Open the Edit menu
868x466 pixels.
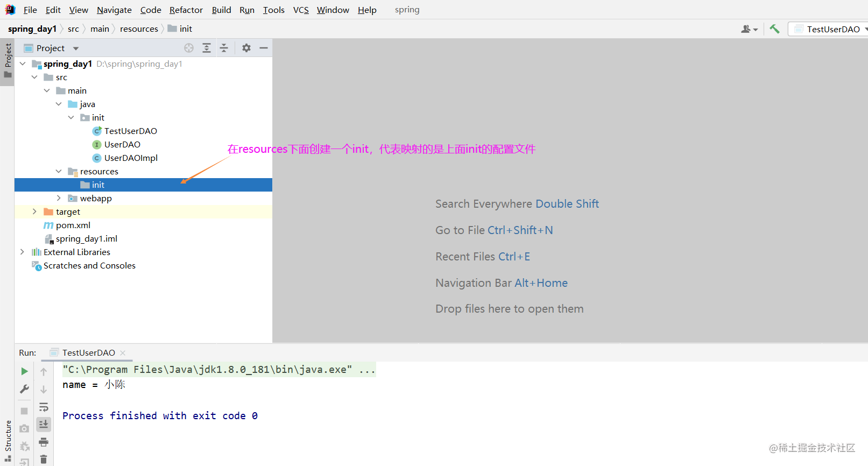tap(53, 10)
